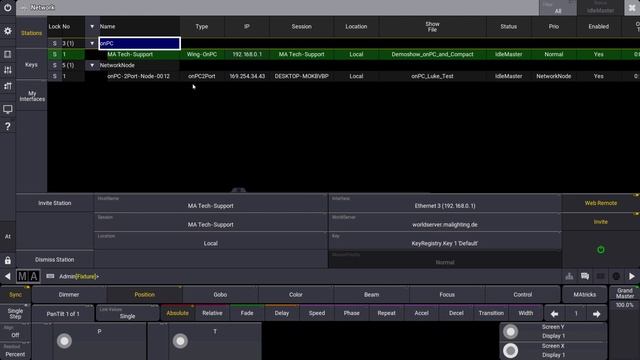This screenshot has height=360, width=640.
Task: Open the settings gear in the left sidebar
Action: (x=8, y=31)
